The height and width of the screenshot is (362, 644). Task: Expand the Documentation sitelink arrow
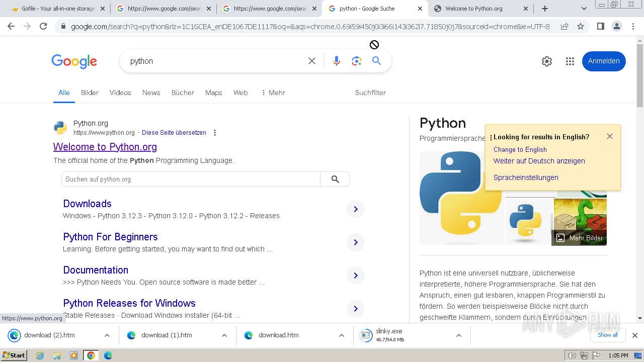click(356, 276)
